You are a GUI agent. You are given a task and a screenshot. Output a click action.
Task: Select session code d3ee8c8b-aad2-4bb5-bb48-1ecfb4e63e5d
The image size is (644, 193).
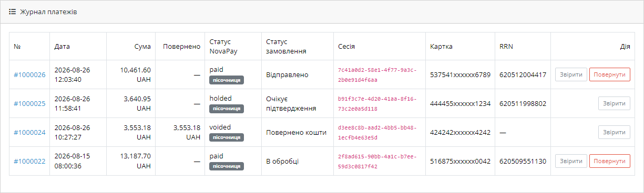point(377,133)
